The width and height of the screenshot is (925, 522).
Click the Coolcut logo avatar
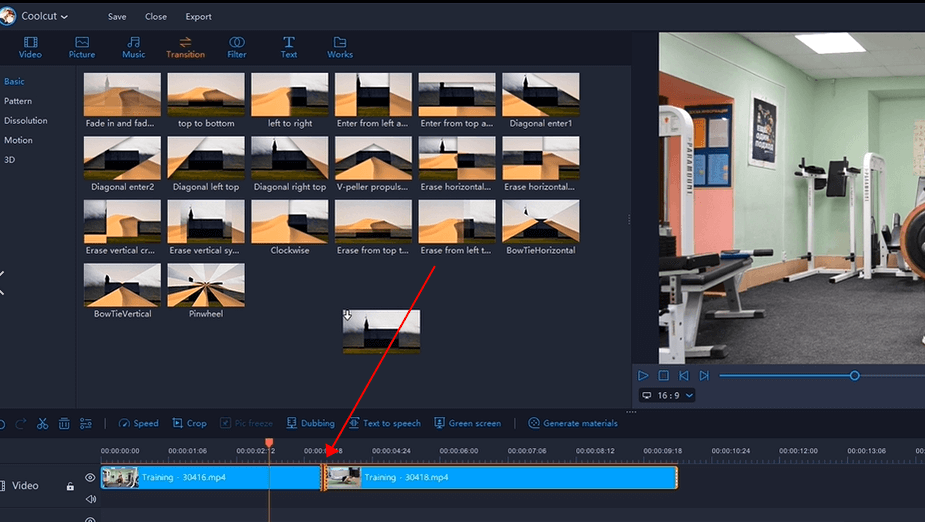pos(8,16)
